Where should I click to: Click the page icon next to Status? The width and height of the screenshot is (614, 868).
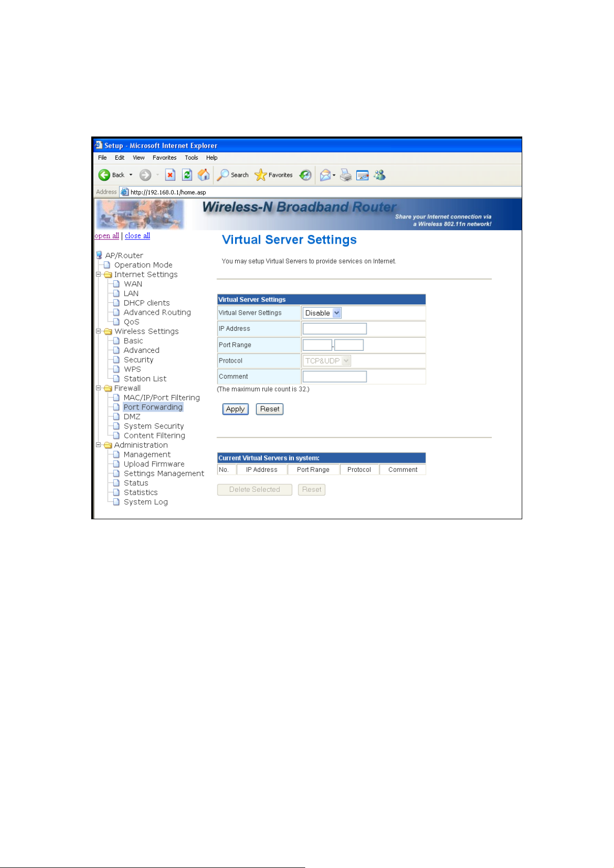point(117,483)
